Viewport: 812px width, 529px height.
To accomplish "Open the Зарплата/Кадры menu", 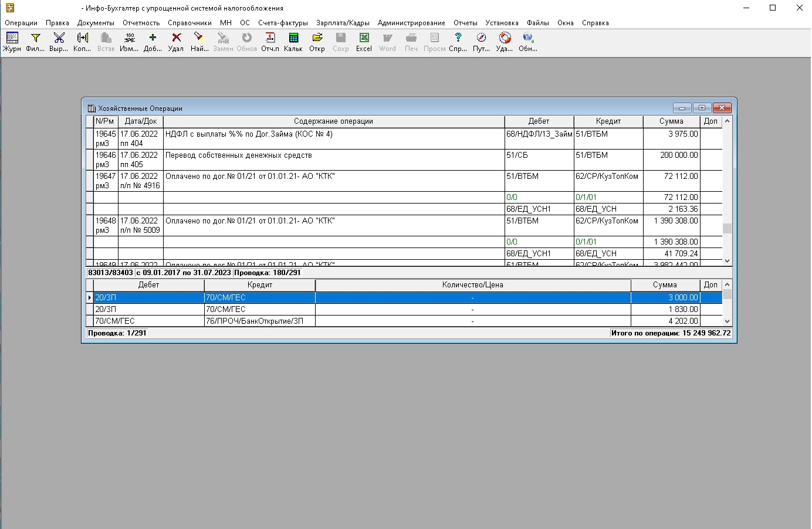I will point(343,23).
